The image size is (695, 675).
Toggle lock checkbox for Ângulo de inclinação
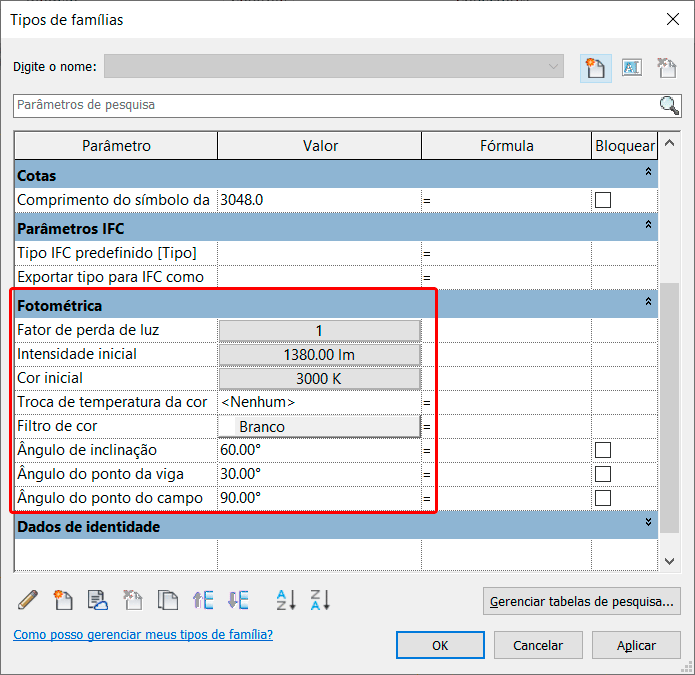coord(603,450)
